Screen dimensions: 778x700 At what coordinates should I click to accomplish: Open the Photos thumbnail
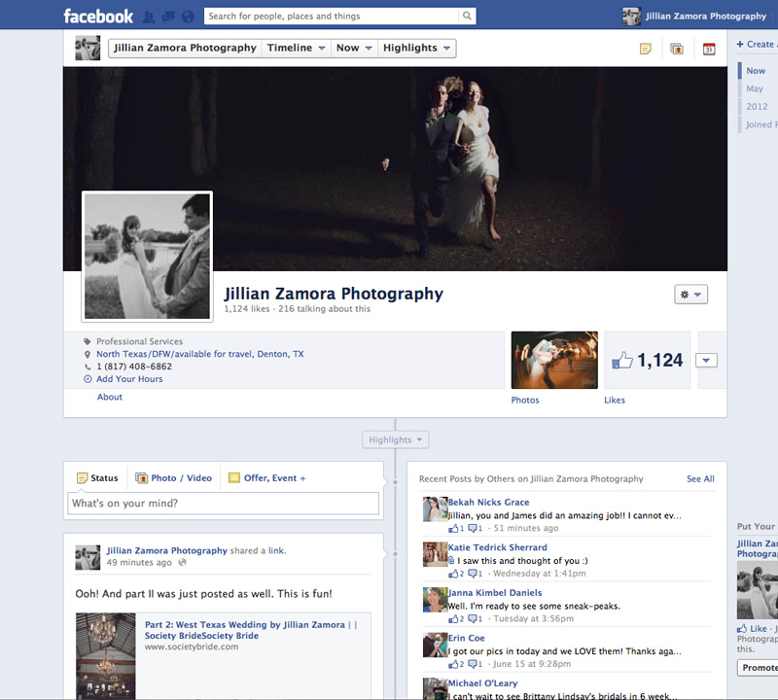click(554, 360)
